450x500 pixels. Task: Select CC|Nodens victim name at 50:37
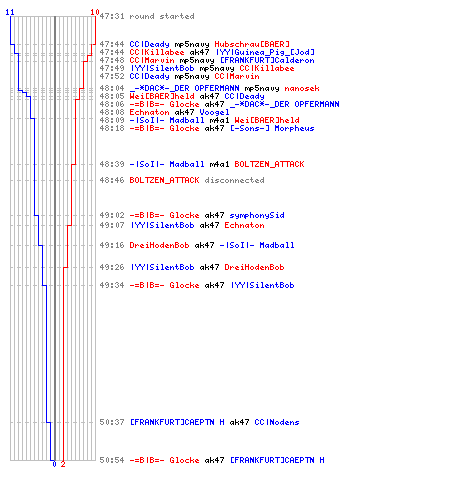tap(277, 422)
